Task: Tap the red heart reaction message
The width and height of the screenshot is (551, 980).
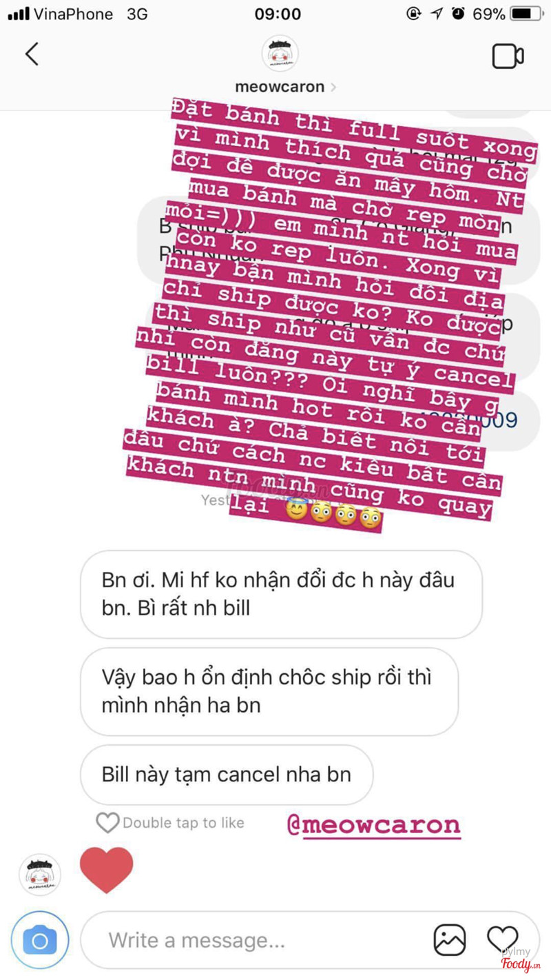Action: [106, 870]
